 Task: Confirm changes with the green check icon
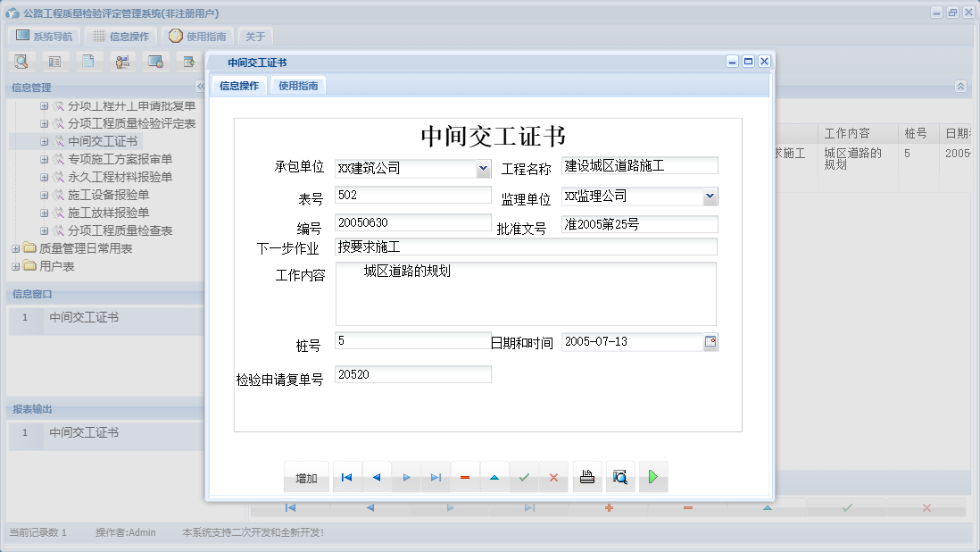(523, 476)
